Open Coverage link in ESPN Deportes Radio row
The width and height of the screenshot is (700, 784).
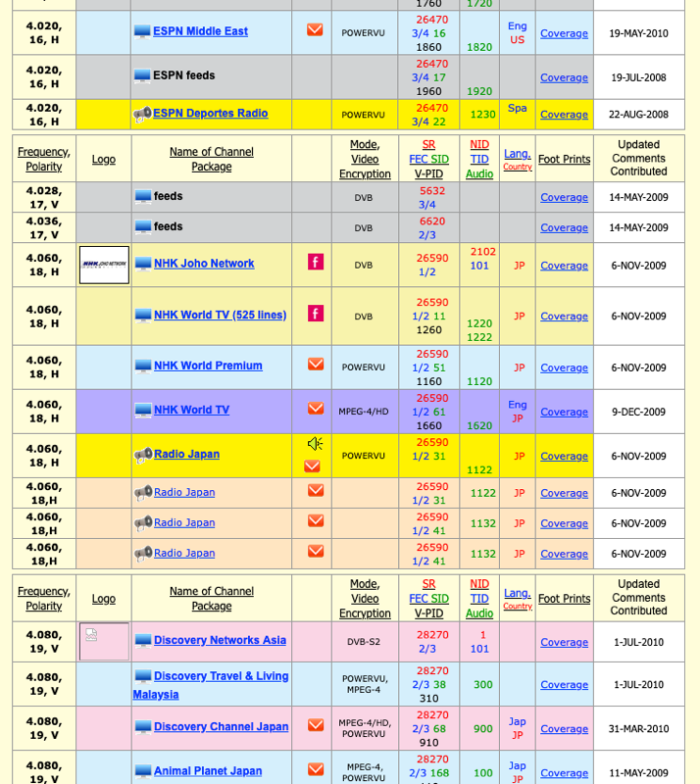564,115
